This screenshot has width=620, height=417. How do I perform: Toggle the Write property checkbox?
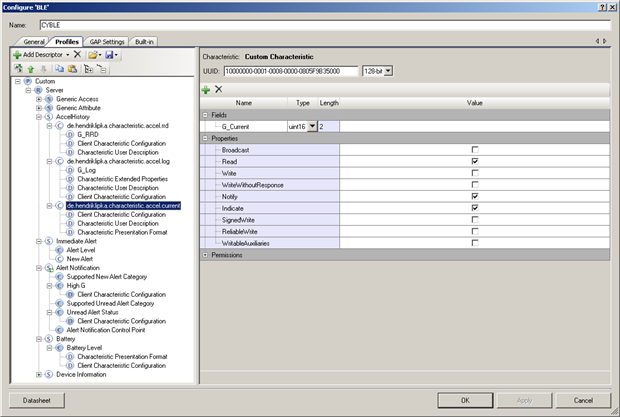point(475,172)
